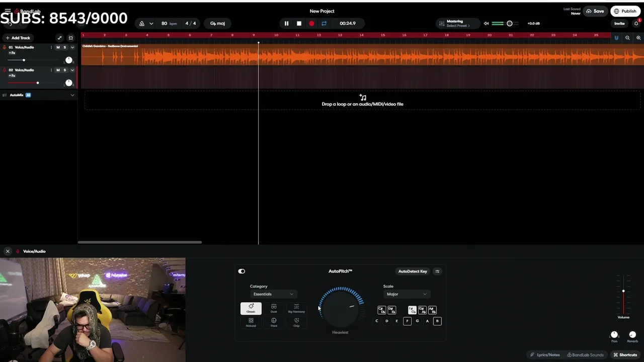Add a new track
644x362 pixels.
18,38
